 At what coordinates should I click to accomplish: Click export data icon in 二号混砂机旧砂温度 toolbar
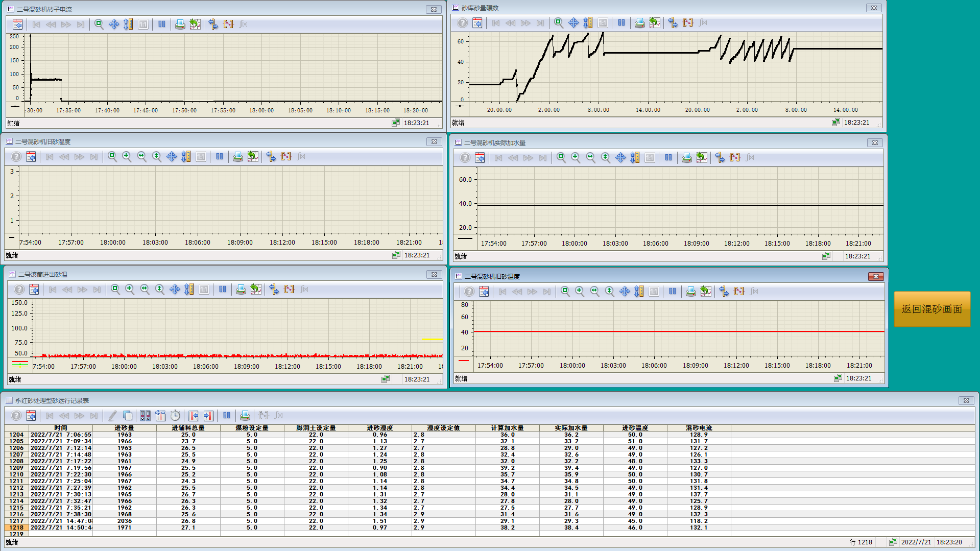pos(705,292)
